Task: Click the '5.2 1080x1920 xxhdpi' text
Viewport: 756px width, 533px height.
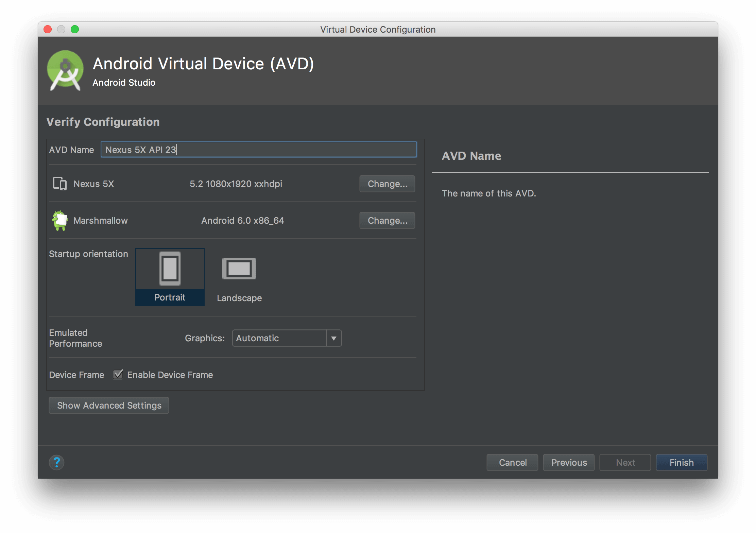Action: (x=236, y=184)
